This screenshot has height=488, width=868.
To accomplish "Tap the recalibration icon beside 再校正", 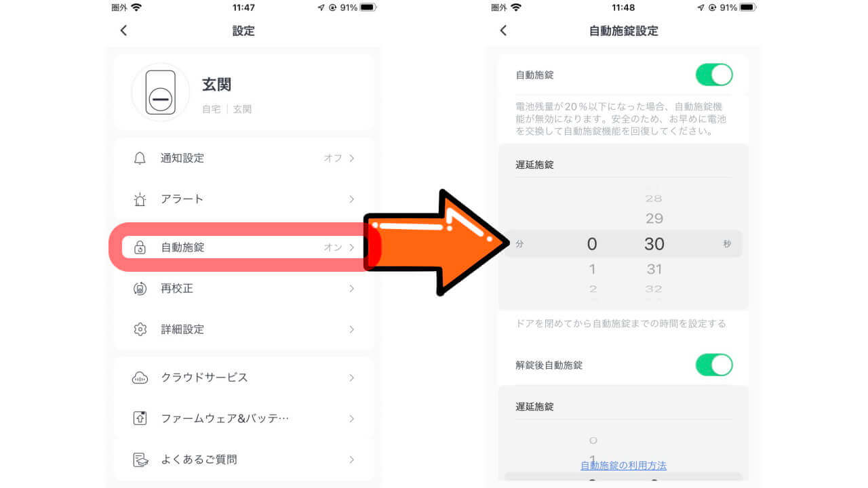I will [x=140, y=288].
